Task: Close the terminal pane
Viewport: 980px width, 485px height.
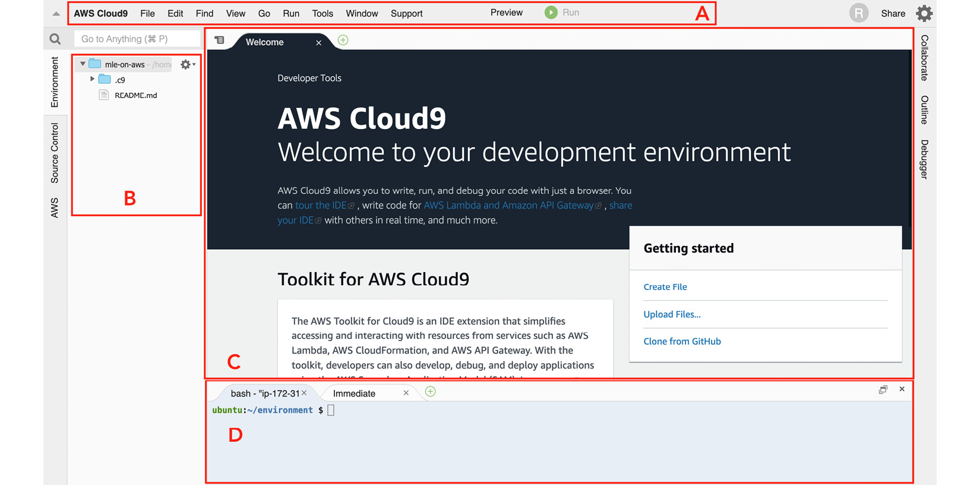Action: pyautogui.click(x=902, y=389)
